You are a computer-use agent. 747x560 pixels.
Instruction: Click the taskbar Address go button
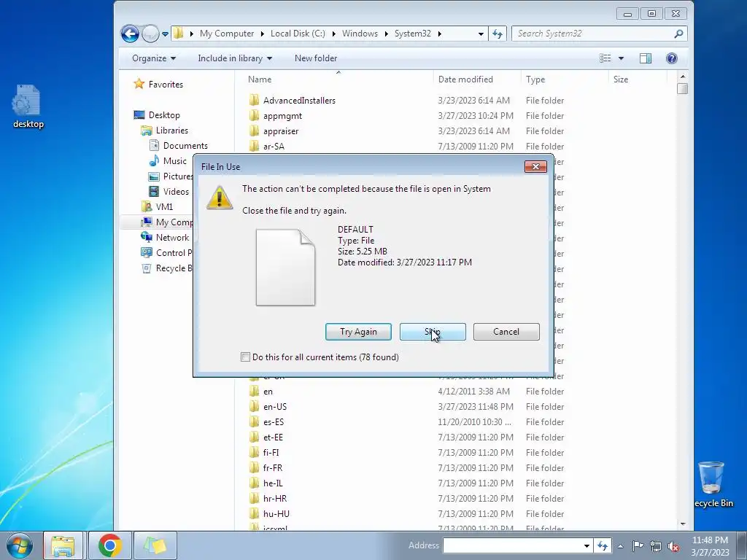pos(603,545)
